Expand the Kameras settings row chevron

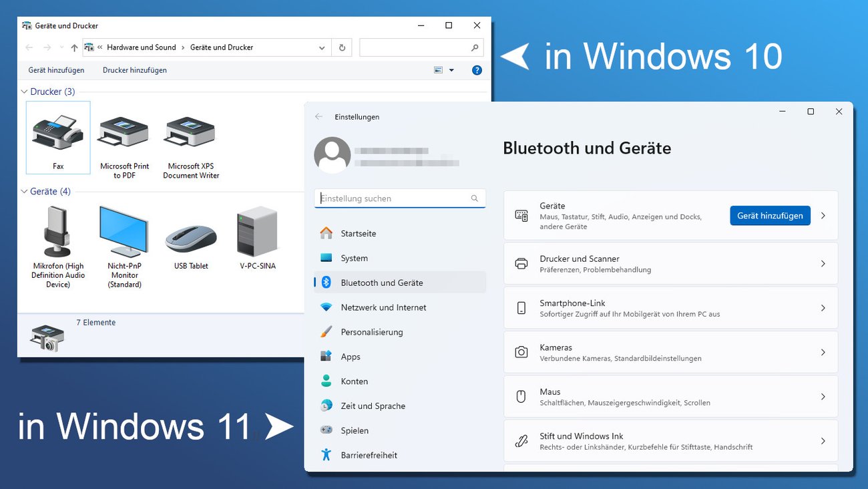click(x=823, y=352)
